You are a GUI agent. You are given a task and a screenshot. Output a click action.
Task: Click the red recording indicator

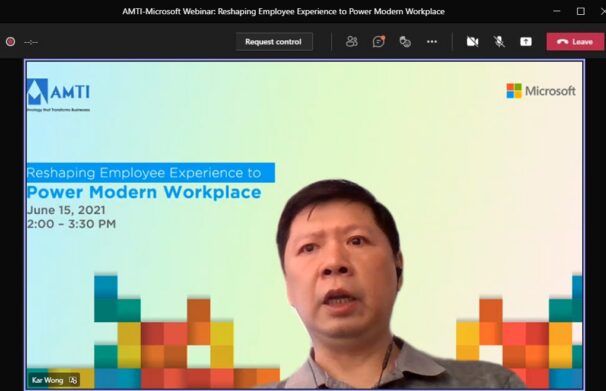pyautogui.click(x=10, y=42)
